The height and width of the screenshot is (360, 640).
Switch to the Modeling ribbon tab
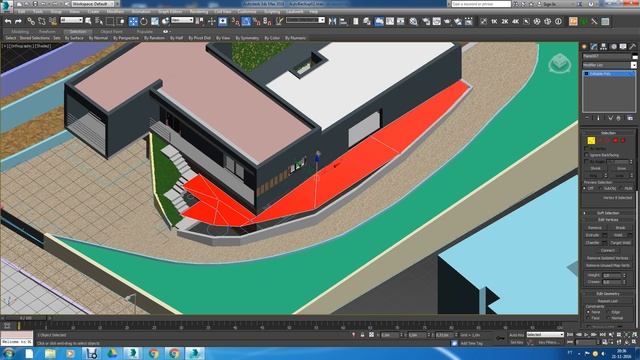tap(20, 31)
